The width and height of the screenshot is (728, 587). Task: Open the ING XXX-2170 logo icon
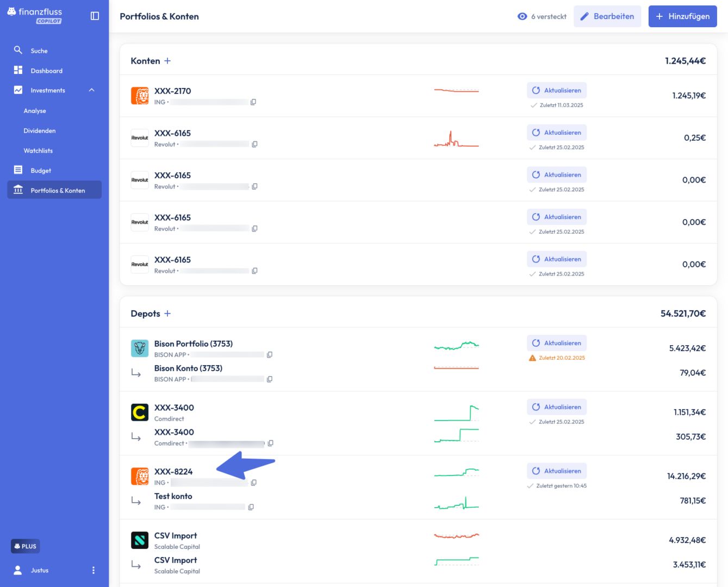tap(140, 96)
